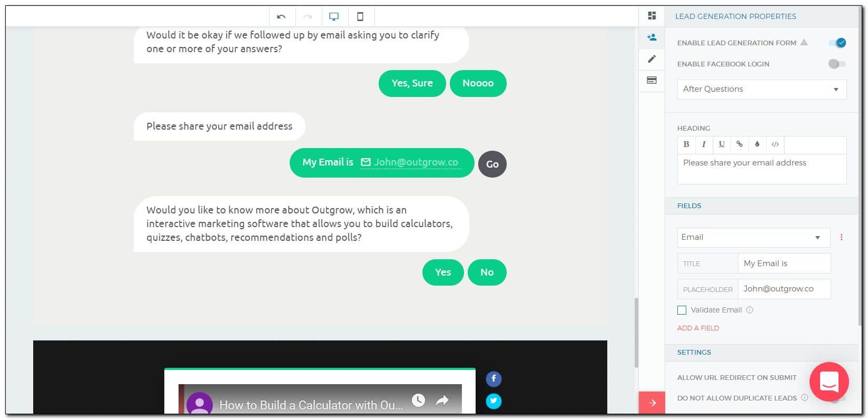Open the pencil edit icon in sidebar

tap(652, 59)
